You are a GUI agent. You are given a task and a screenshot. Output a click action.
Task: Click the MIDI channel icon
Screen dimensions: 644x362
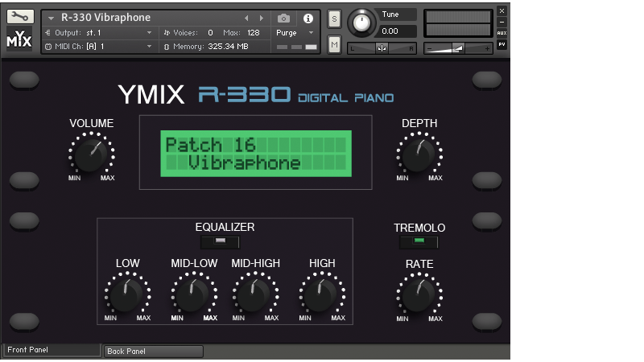(48, 47)
